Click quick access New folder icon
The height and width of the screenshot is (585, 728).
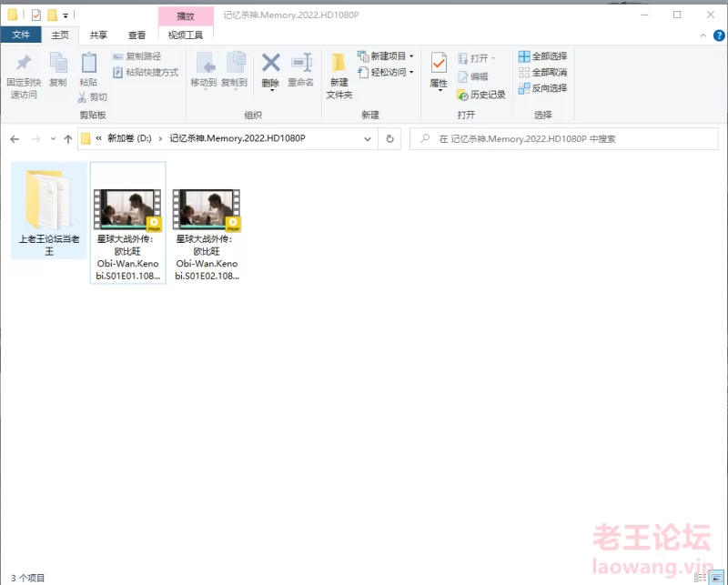52,15
